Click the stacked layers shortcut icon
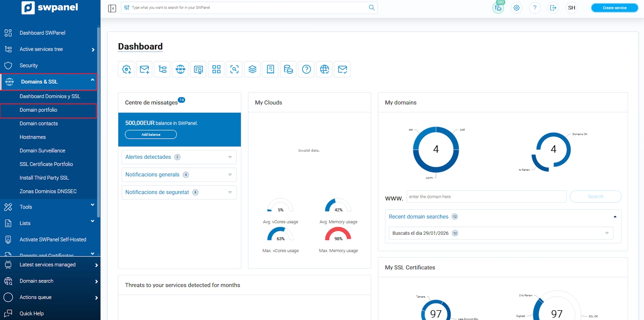Screen dimensions: 644x320 pos(252,70)
